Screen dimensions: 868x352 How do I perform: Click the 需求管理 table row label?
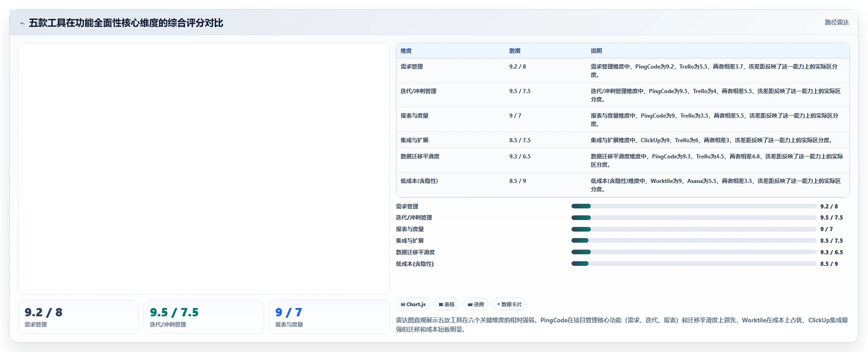tap(412, 67)
